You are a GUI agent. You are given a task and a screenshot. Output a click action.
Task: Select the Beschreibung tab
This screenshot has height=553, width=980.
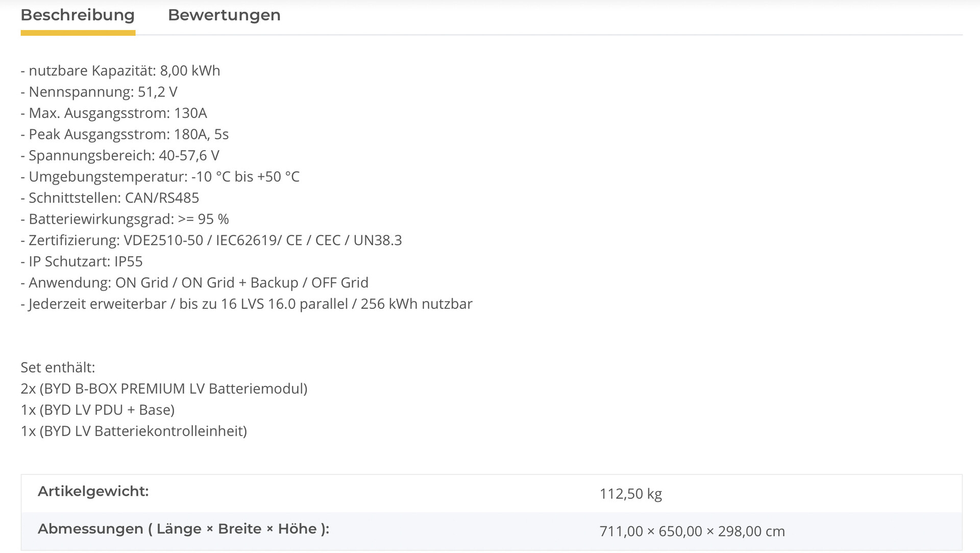tap(78, 15)
